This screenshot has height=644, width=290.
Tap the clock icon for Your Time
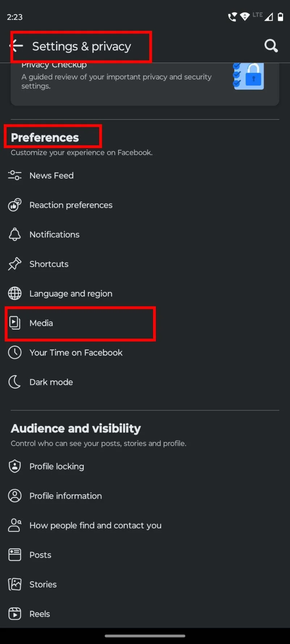tap(15, 352)
